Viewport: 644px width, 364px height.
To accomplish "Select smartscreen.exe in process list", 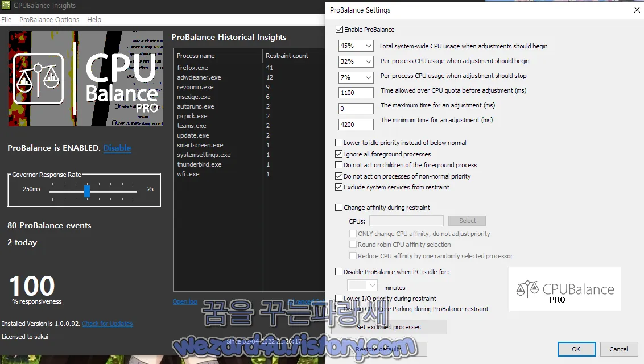I will (x=249, y=145).
